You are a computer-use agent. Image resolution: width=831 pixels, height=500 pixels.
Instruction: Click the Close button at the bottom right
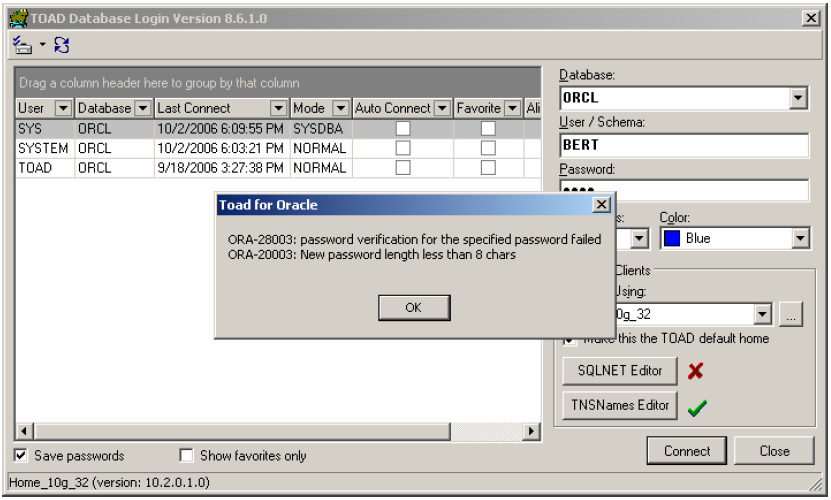click(774, 451)
